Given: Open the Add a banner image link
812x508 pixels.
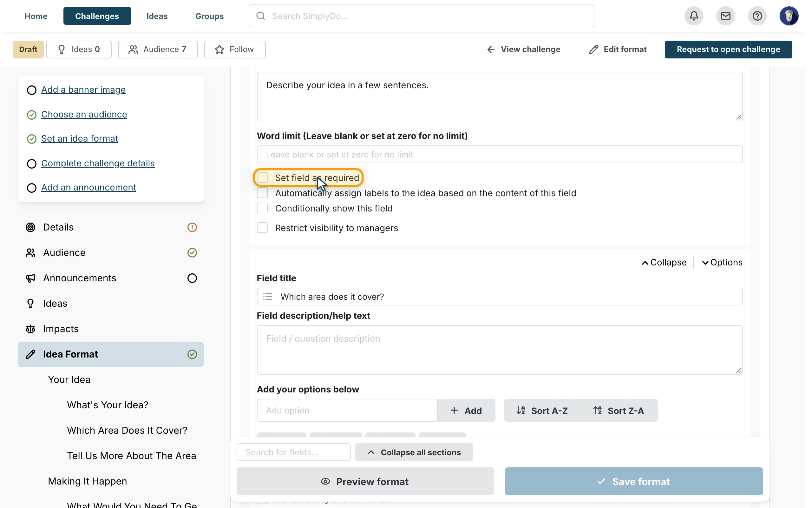Looking at the screenshot, I should coord(83,90).
